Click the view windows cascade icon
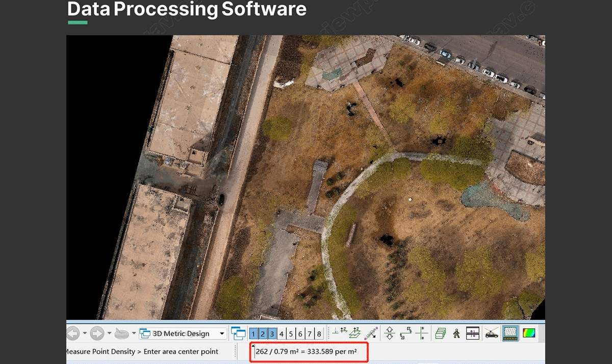The width and height of the screenshot is (612, 364). click(x=238, y=334)
